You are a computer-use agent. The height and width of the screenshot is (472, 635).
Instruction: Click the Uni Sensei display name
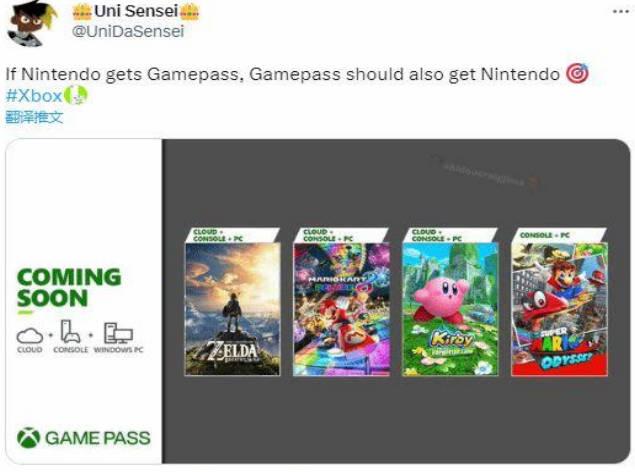coord(136,11)
